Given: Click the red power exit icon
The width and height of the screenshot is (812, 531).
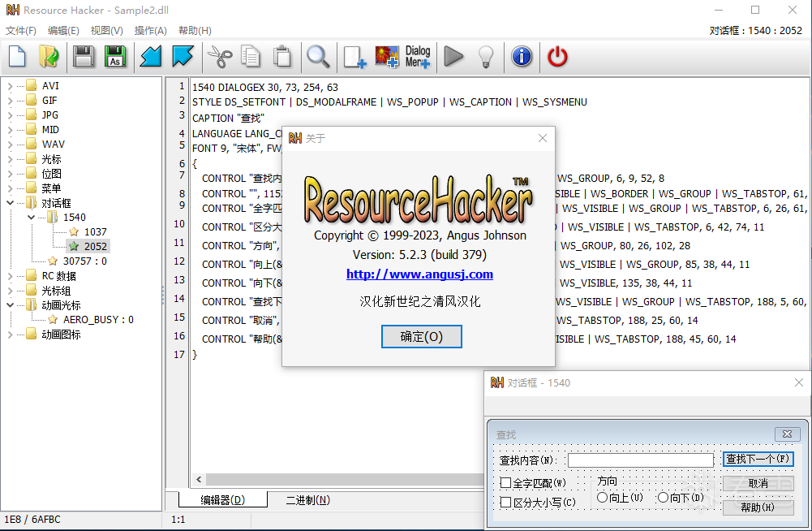Looking at the screenshot, I should pos(557,57).
